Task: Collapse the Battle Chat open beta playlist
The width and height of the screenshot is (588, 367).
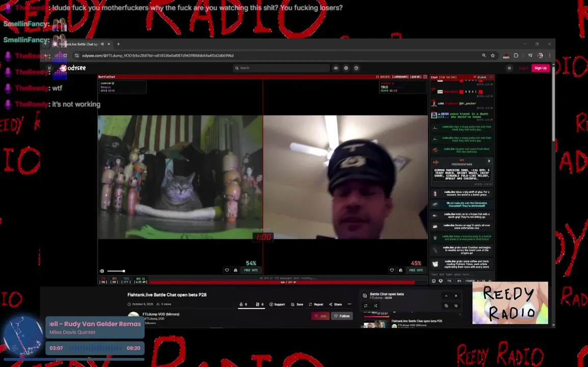Action: [446, 296]
